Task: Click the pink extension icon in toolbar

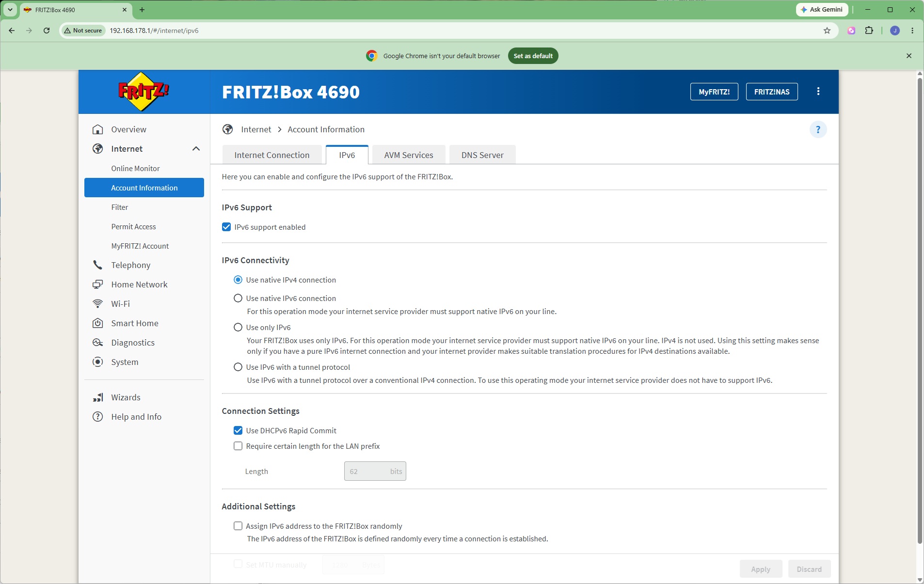Action: point(851,31)
